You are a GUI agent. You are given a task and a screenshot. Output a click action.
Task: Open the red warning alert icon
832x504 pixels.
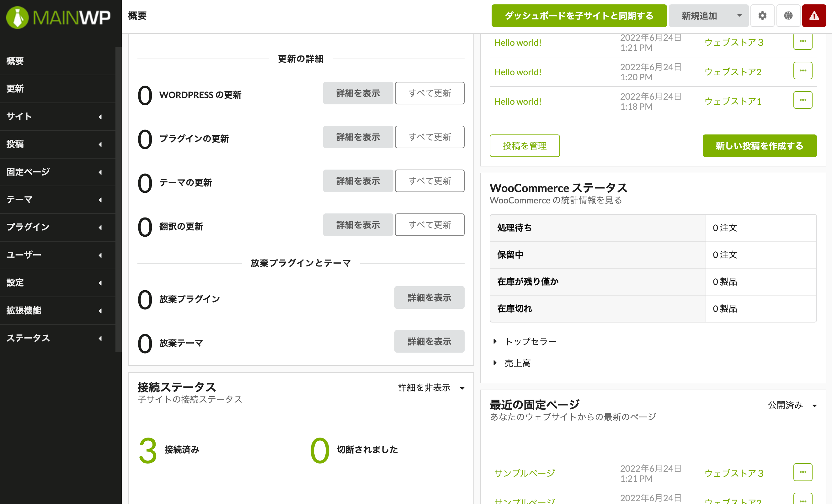tap(814, 16)
